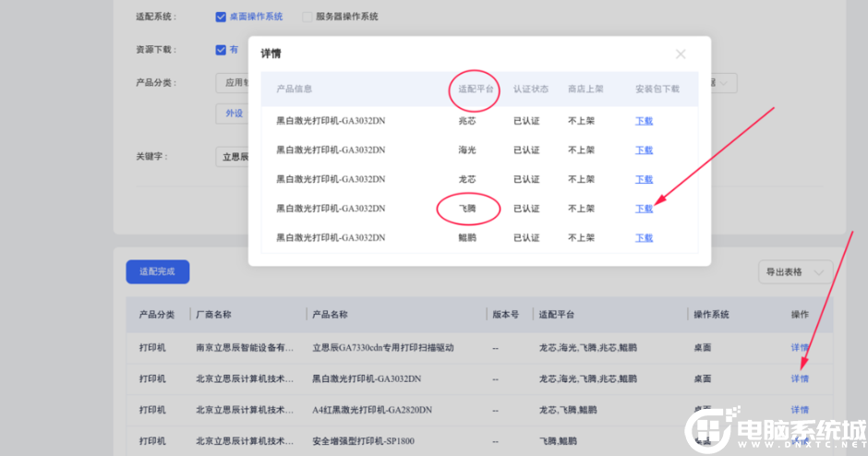868x456 pixels.
Task: Focus the 关键字 input containing 立思辰
Action: pos(233,157)
